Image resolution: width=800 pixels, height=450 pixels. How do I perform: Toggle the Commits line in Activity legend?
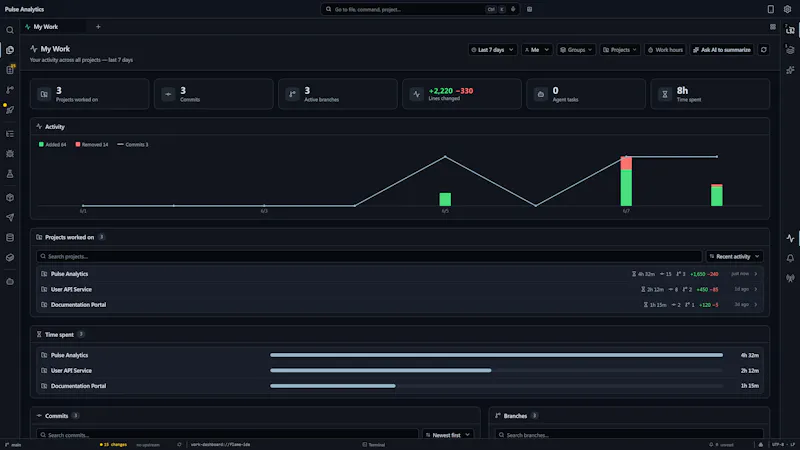(133, 144)
